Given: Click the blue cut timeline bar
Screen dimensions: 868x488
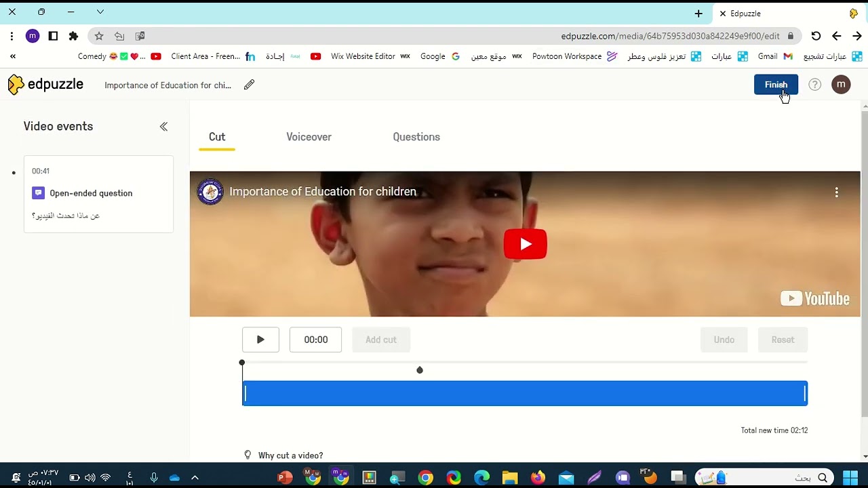Looking at the screenshot, I should pos(525,394).
